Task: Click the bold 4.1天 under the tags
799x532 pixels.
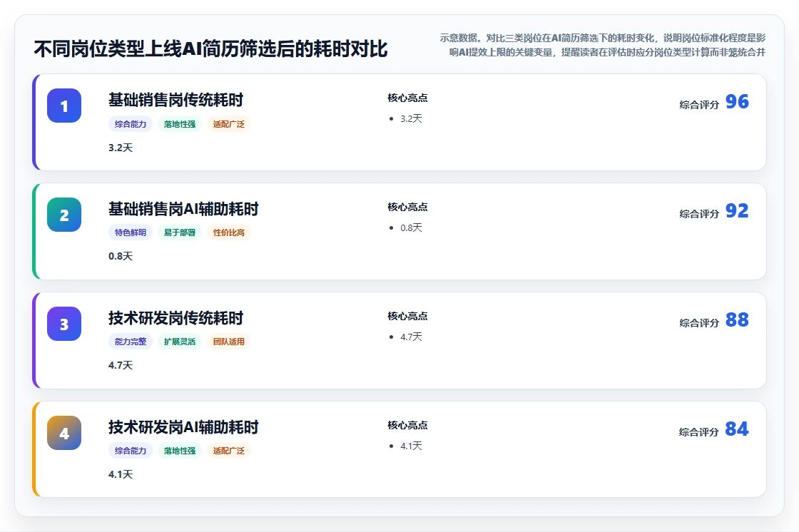Action: (x=121, y=474)
